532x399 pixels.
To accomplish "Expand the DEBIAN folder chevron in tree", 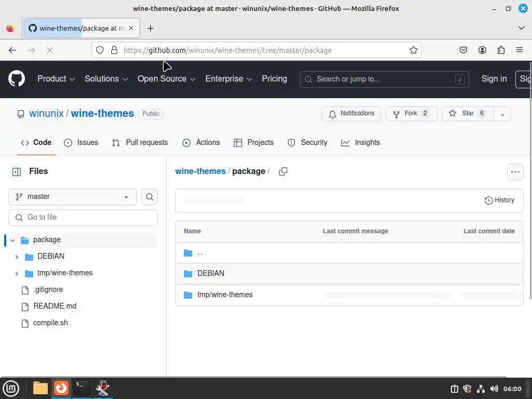I will click(17, 257).
